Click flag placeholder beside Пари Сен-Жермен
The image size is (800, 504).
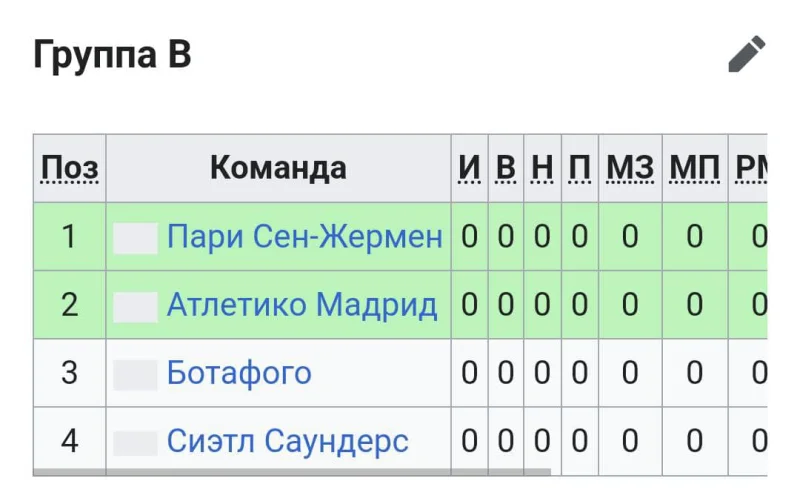tap(135, 238)
